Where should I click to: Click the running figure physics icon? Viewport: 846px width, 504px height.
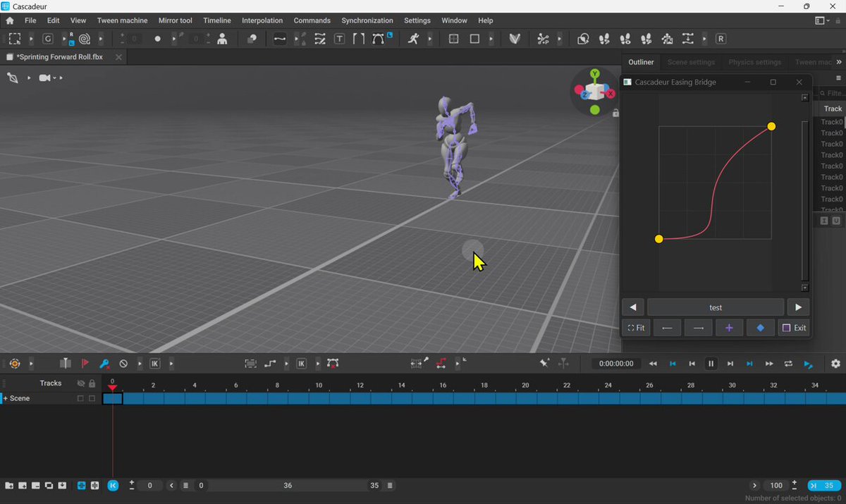pyautogui.click(x=414, y=39)
